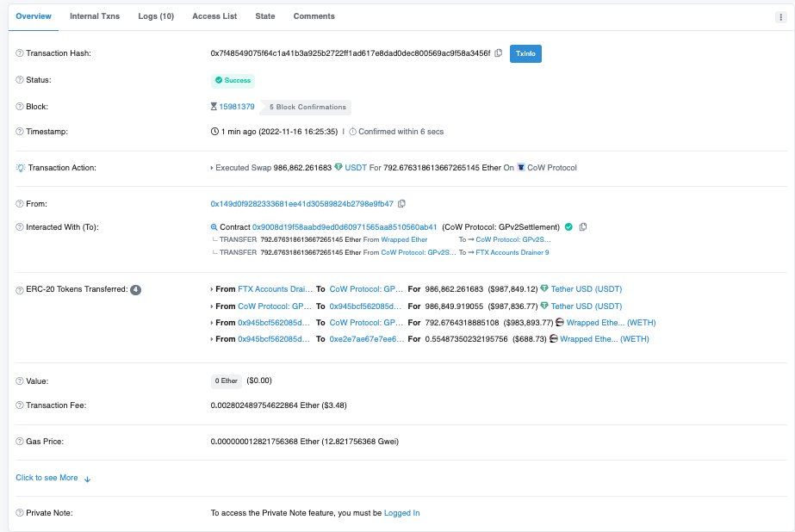Expand details with Click to see More
Screen dimensions: 795x532
click(x=53, y=478)
